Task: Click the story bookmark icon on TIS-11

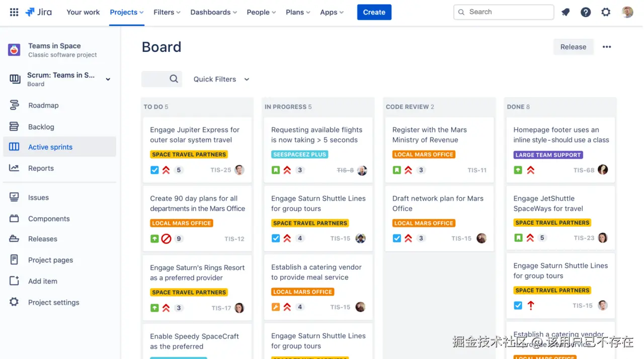Action: (397, 170)
